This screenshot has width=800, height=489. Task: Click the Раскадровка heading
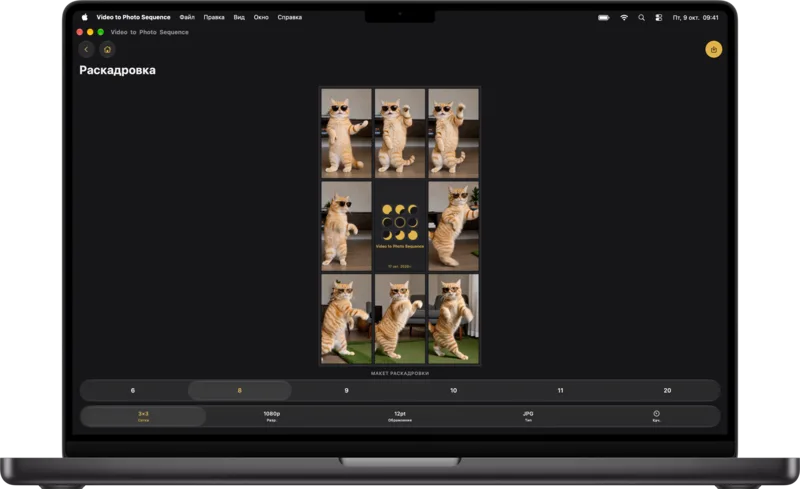[x=117, y=70]
